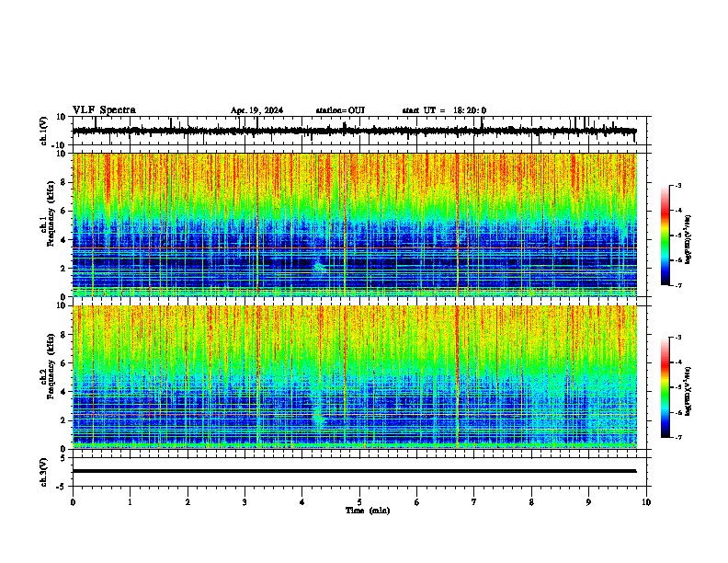Click the time axis tick label "5"
The width and height of the screenshot is (728, 563).
359,502
